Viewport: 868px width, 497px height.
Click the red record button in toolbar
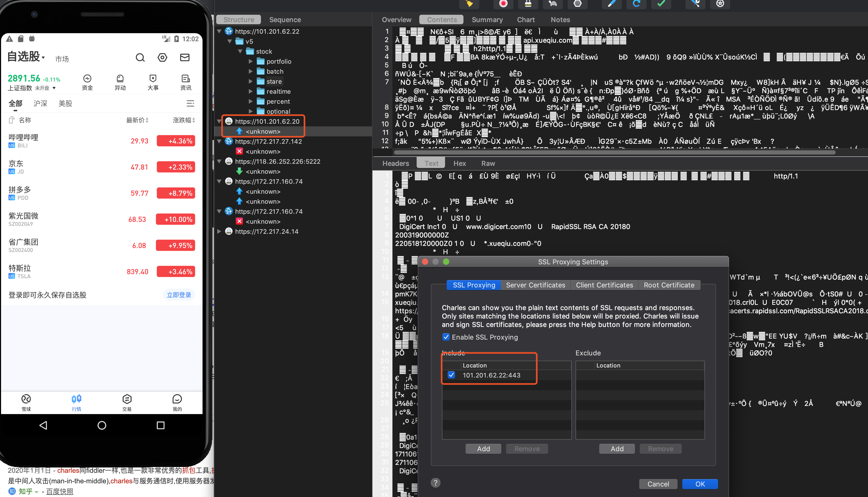point(503,4)
